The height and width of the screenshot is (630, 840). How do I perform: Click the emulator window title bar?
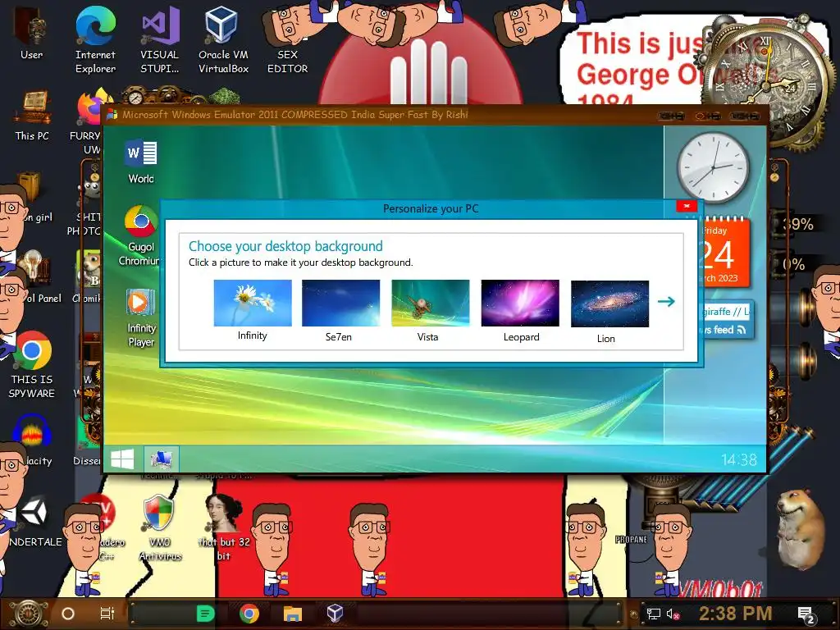[434, 115]
